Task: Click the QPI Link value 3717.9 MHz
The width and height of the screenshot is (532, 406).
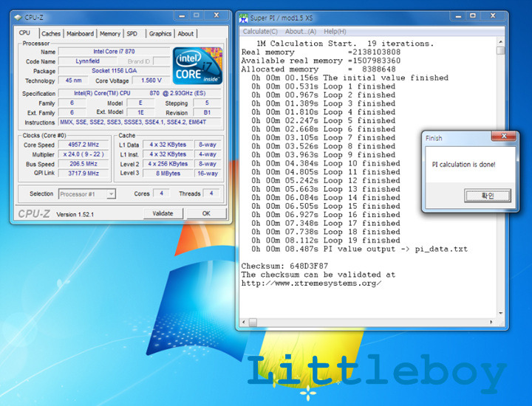Action: pyautogui.click(x=83, y=173)
